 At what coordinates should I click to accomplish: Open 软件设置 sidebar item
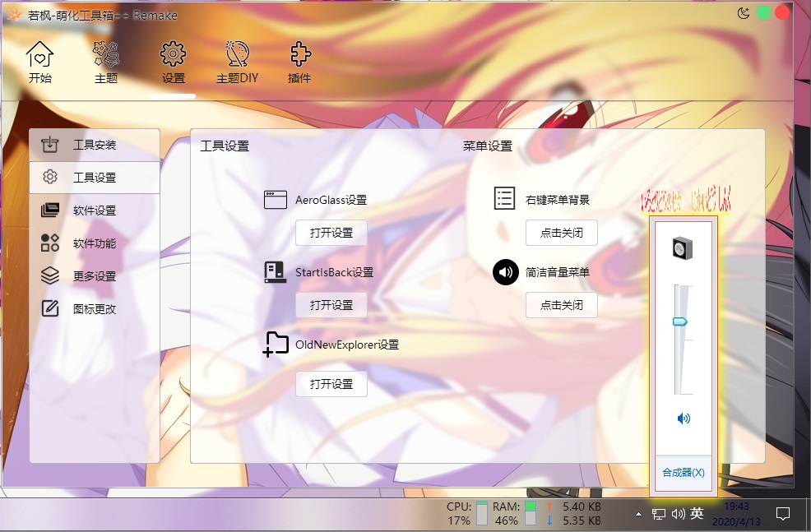pos(95,210)
